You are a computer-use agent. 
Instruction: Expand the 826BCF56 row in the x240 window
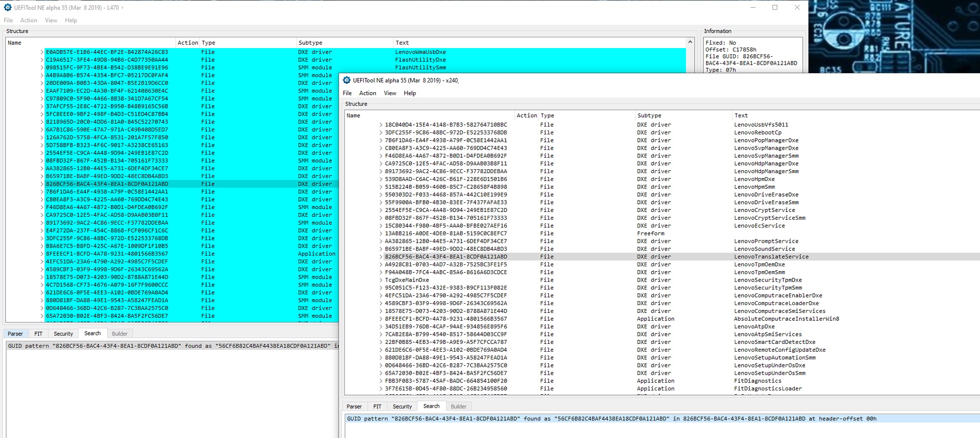click(x=381, y=257)
